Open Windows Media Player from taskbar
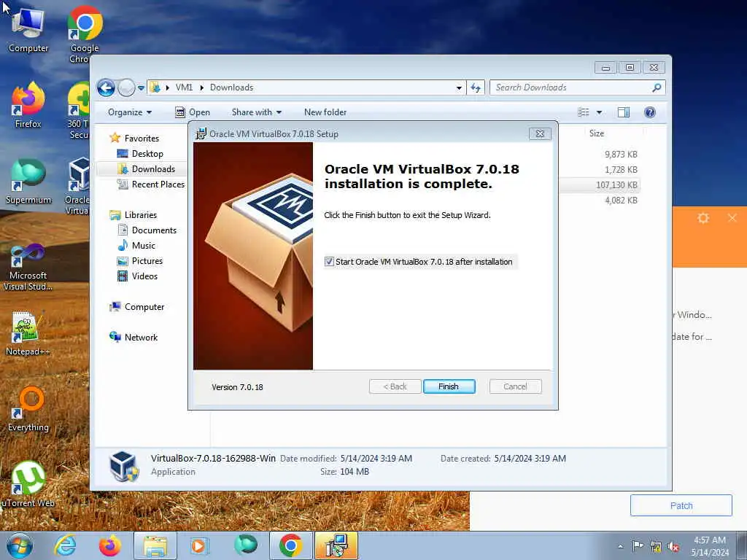This screenshot has width=747, height=560. pyautogui.click(x=198, y=545)
